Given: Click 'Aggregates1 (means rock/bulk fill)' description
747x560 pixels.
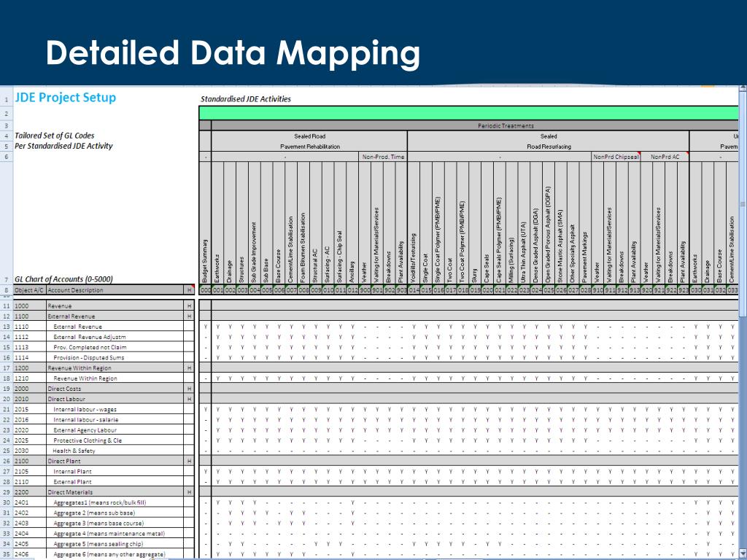Looking at the screenshot, I should [x=99, y=502].
